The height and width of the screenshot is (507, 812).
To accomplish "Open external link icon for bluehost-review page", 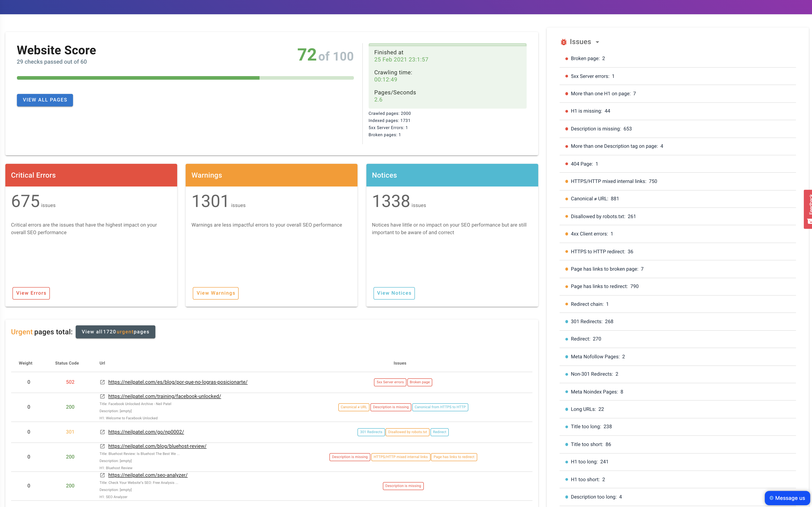I will tap(102, 446).
